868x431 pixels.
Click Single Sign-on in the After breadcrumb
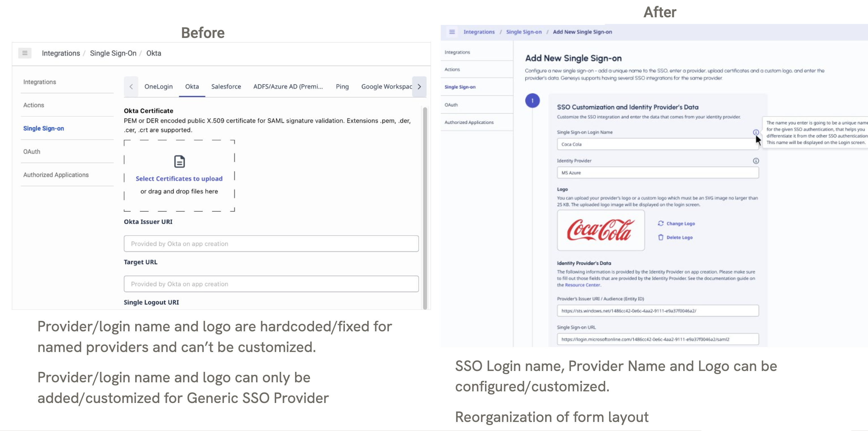524,32
